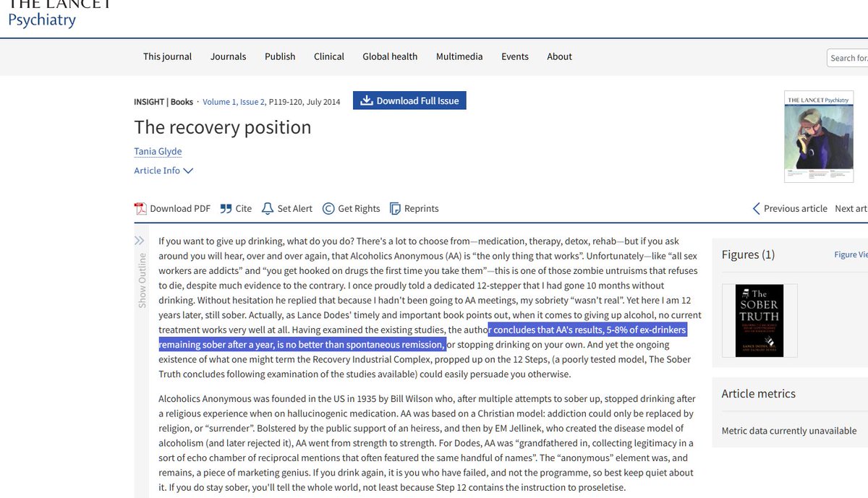Open the Journals menu

click(x=228, y=56)
